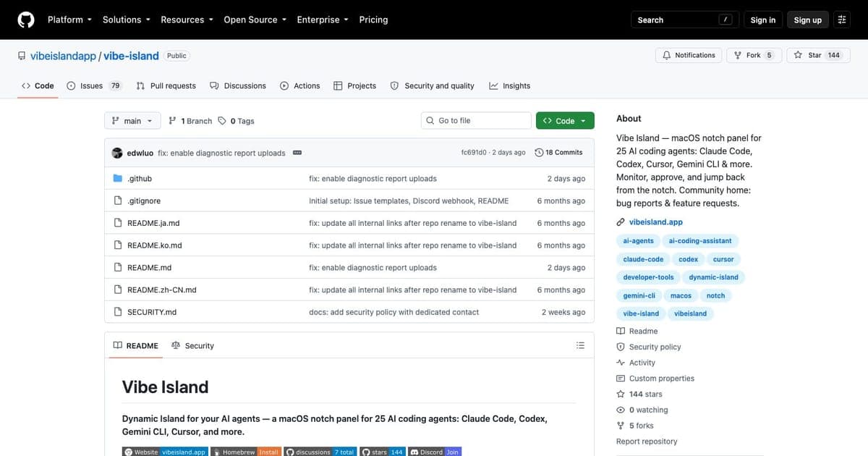The width and height of the screenshot is (868, 456).
Task: Open the Custom properties sidebar link
Action: [655, 379]
